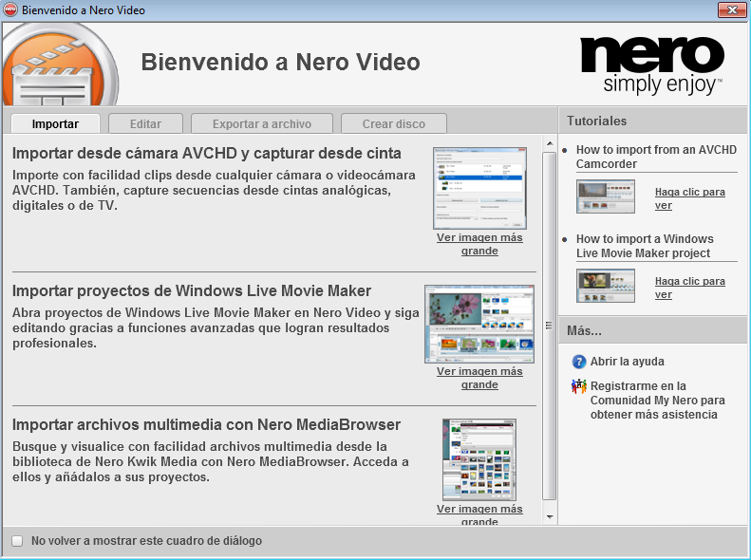The image size is (751, 560).
Task: Open the Nero MediaBrowser thumbnail
Action: 479,459
